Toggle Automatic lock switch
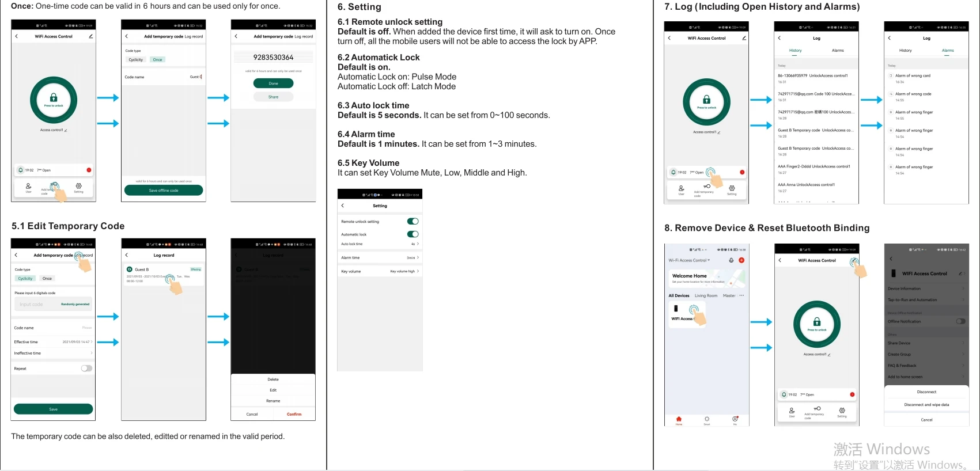 click(x=413, y=234)
